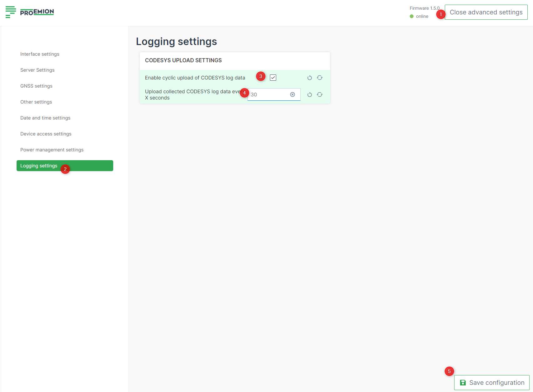533x392 pixels.
Task: Click two-arrow refresh icon in upload interval row
Action: (319, 95)
